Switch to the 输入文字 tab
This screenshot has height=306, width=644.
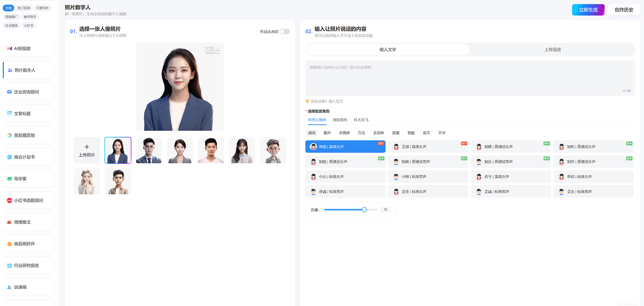[x=388, y=49]
